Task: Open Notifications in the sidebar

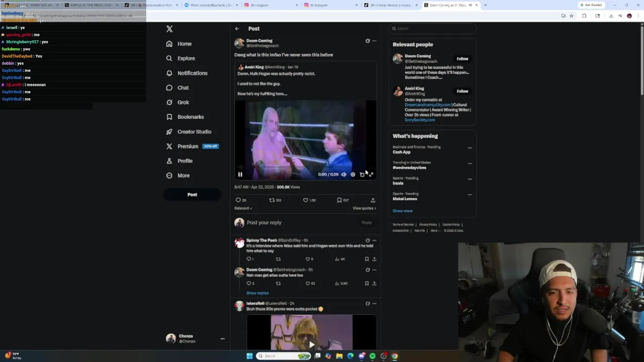Action: click(x=187, y=73)
